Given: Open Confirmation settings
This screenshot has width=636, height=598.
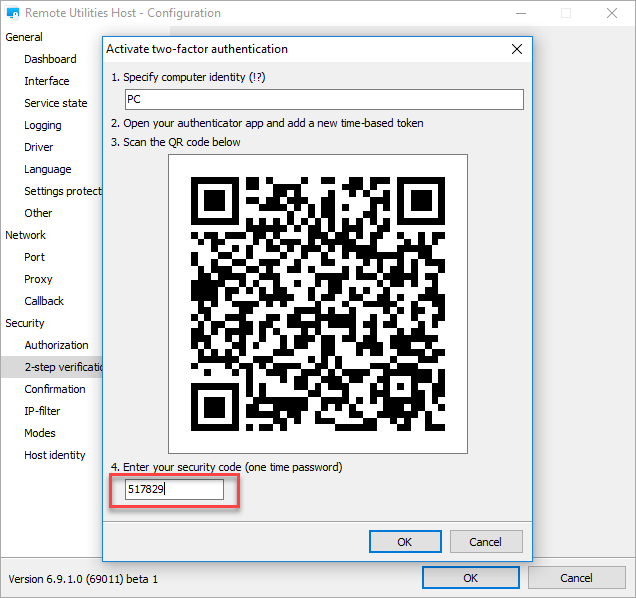Looking at the screenshot, I should click(55, 389).
